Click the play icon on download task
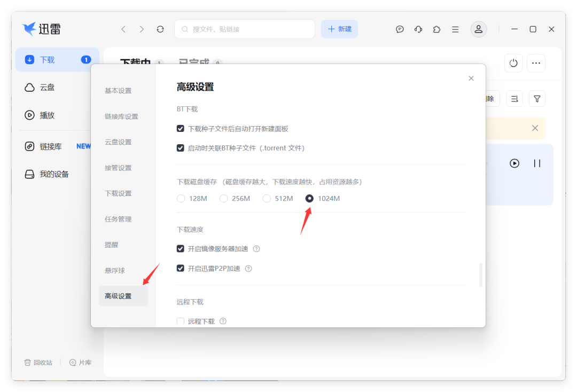The width and height of the screenshot is (577, 392). 514,163
